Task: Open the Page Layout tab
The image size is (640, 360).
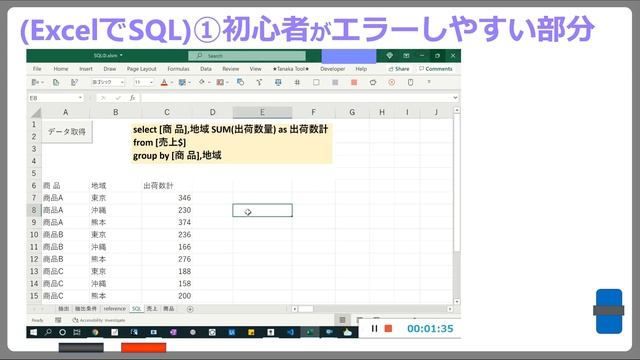Action: tap(142, 69)
